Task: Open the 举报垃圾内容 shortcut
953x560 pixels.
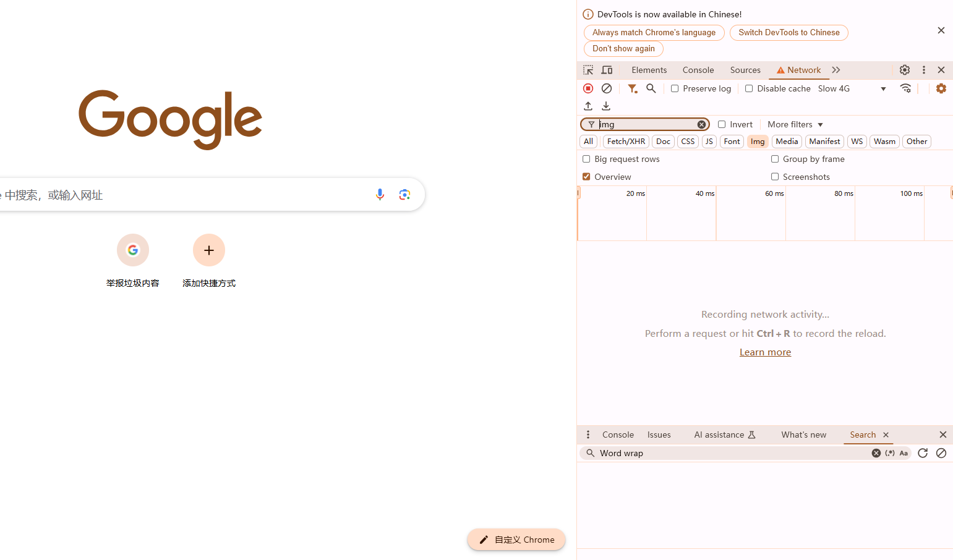Action: click(x=133, y=260)
